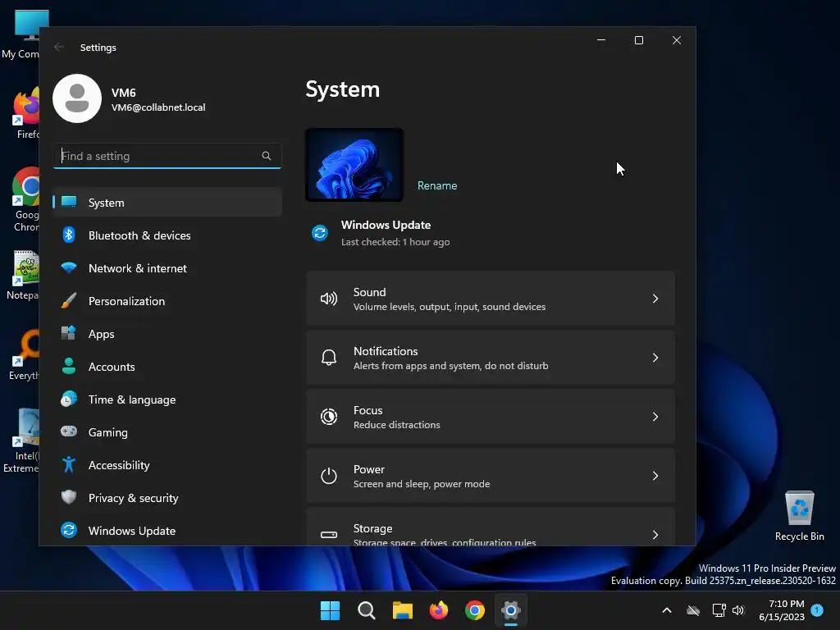Open Accounts settings
840x630 pixels.
click(167, 367)
